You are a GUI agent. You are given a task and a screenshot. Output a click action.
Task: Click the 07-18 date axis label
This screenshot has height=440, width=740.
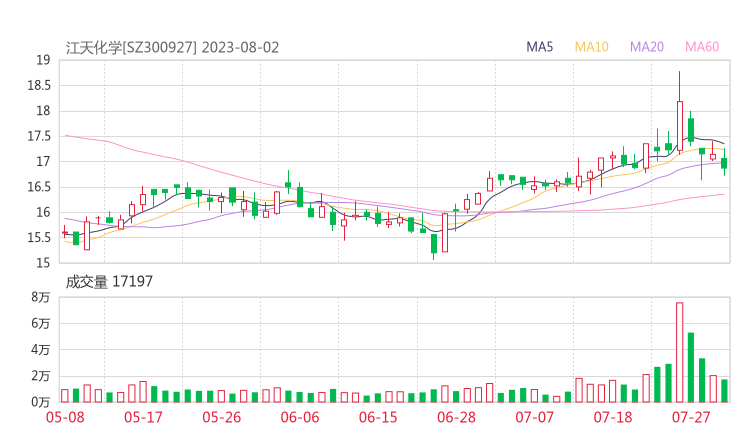click(613, 417)
